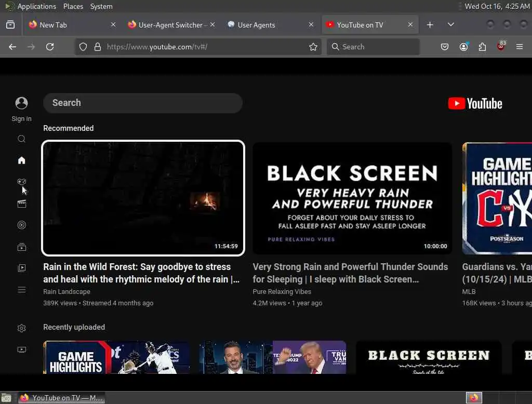Screen dimensions: 532x404
Task: Select YouTube on TV taskbar window button
Action: [x=61, y=398]
